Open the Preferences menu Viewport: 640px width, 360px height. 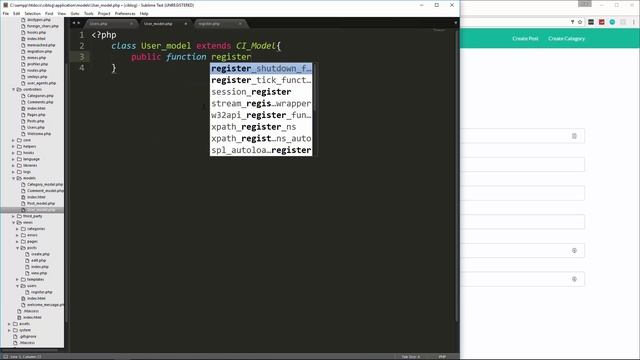[125, 13]
